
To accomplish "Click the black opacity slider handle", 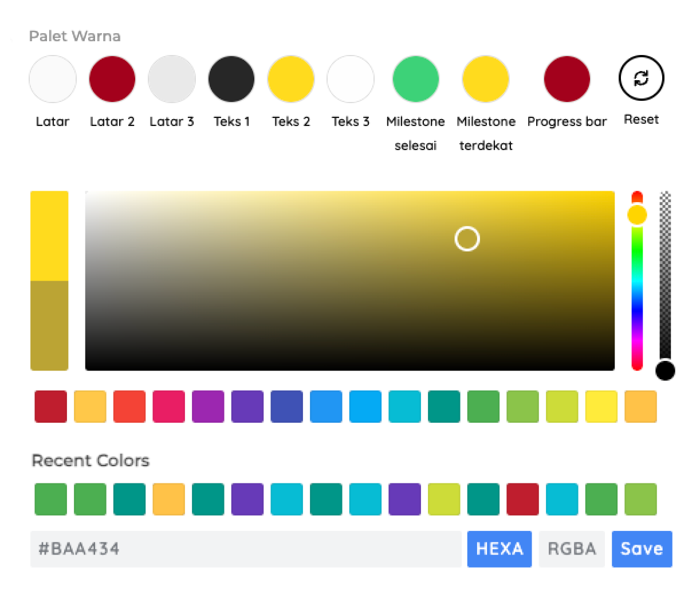I will click(x=665, y=371).
